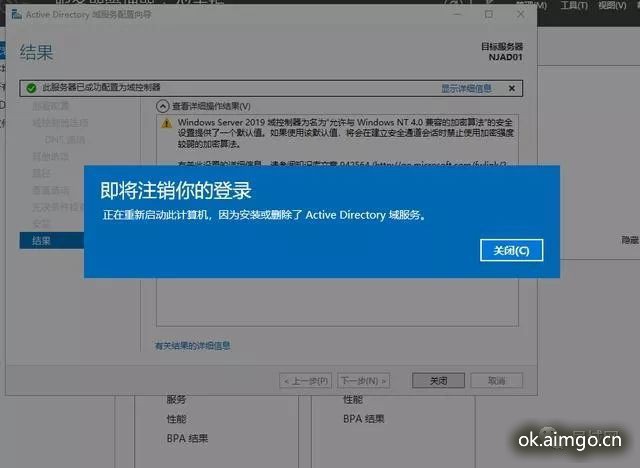Select the DNS 选项 step in sidebar
The width and height of the screenshot is (640, 468).
click(65, 140)
